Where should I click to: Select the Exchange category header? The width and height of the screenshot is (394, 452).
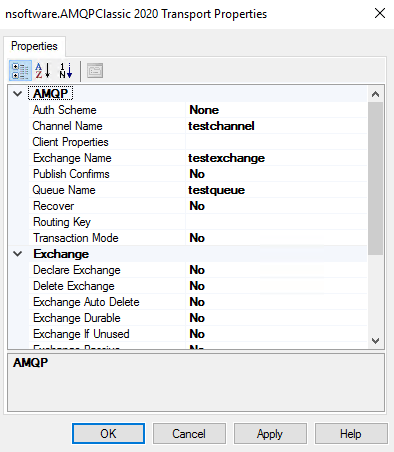click(x=61, y=254)
